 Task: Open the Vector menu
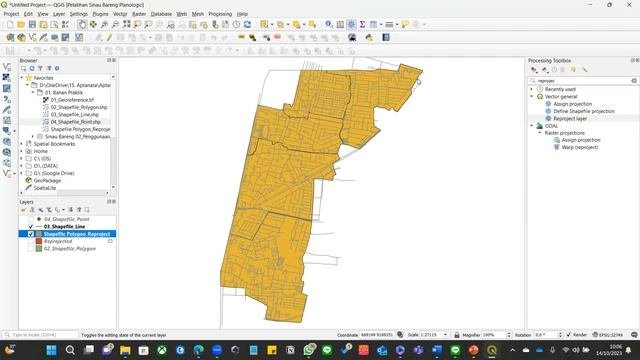coord(120,14)
